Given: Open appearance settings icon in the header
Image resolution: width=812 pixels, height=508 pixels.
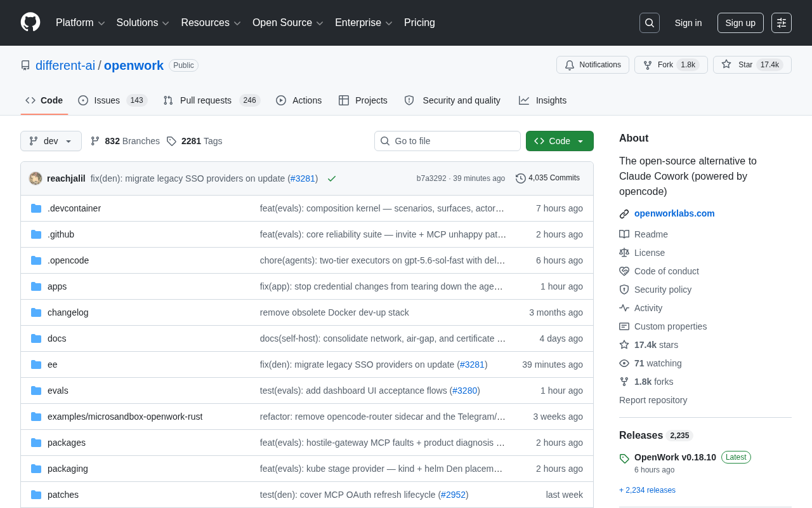Looking at the screenshot, I should 782,23.
